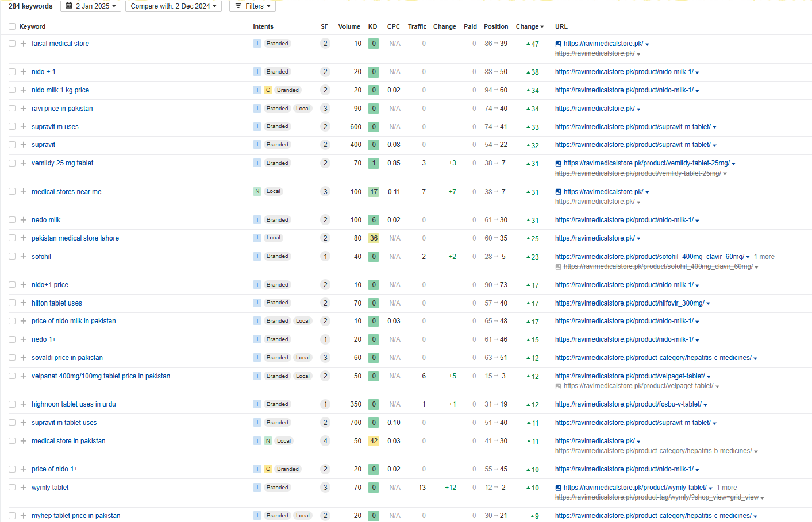Select the checkbox for 'sovaldi price in pakistan'
Image resolution: width=812 pixels, height=522 pixels.
pyautogui.click(x=12, y=358)
